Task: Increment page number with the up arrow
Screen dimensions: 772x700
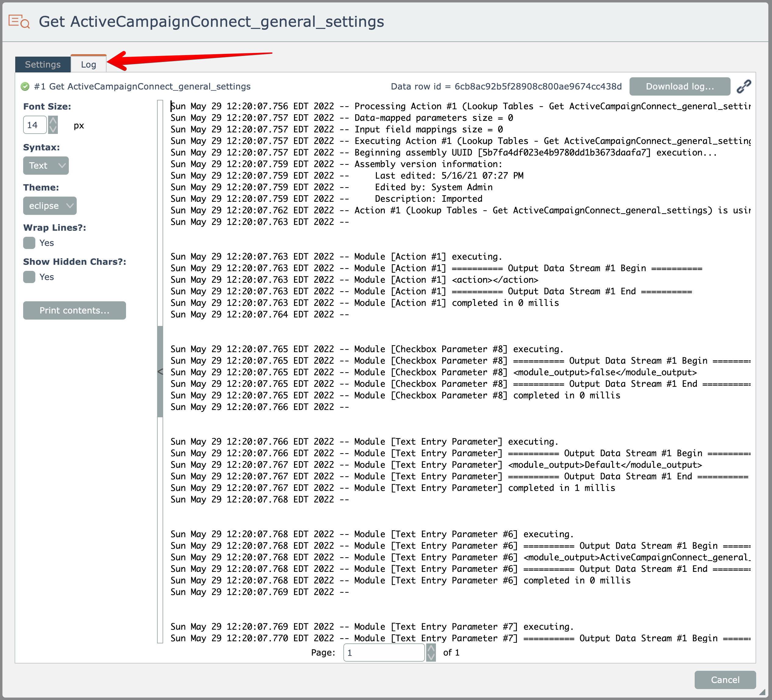Action: coord(431,648)
